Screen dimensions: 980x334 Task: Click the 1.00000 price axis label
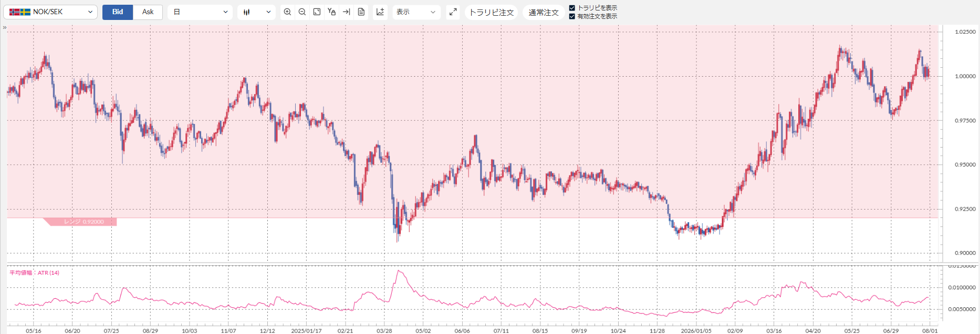[965, 76]
